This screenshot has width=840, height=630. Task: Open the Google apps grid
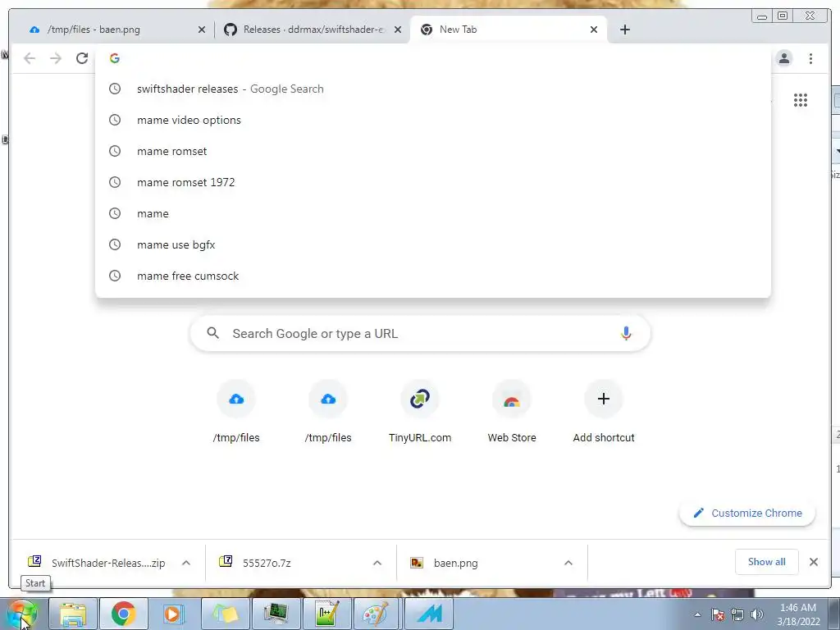tap(801, 100)
